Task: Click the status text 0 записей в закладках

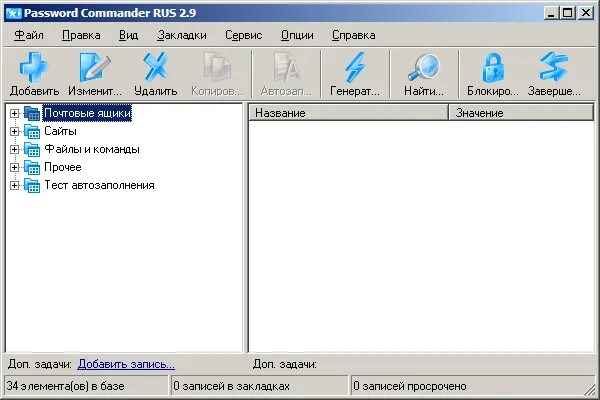Action: [231, 386]
